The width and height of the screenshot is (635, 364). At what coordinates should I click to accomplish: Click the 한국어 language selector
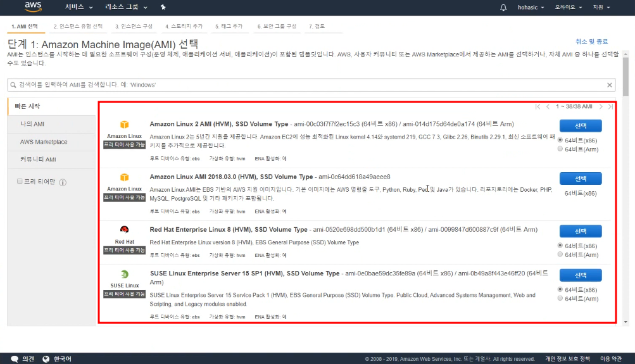coord(63,359)
